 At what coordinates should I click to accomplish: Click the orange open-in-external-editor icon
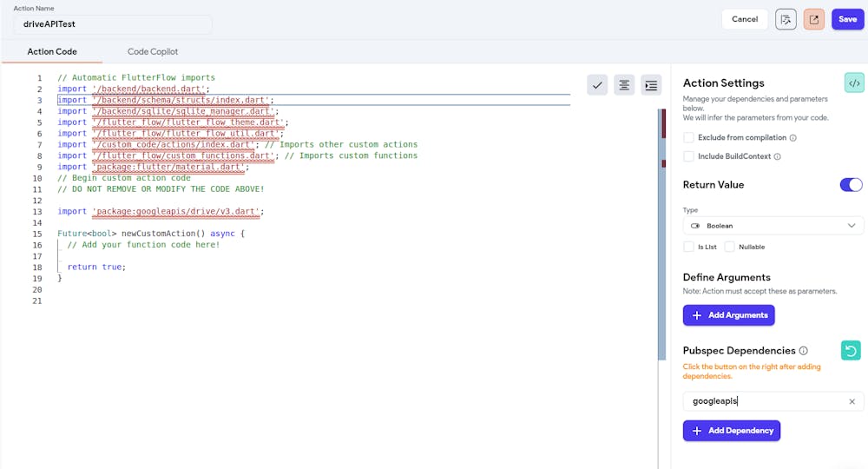coord(813,19)
